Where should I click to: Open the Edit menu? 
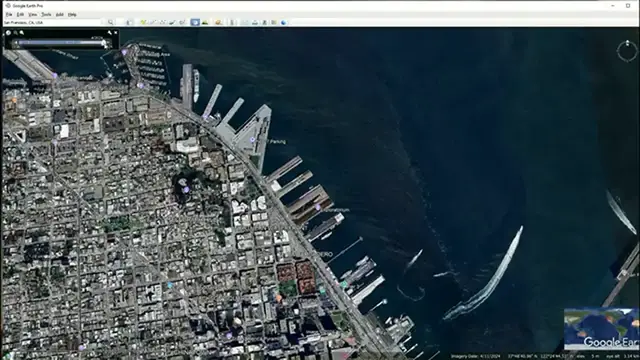(x=20, y=14)
